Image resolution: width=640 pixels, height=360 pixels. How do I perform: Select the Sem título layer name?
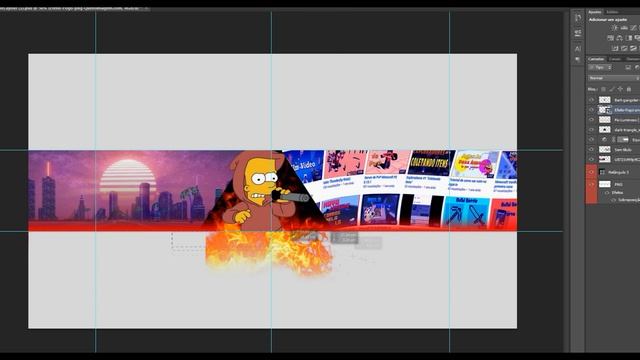[623, 150]
